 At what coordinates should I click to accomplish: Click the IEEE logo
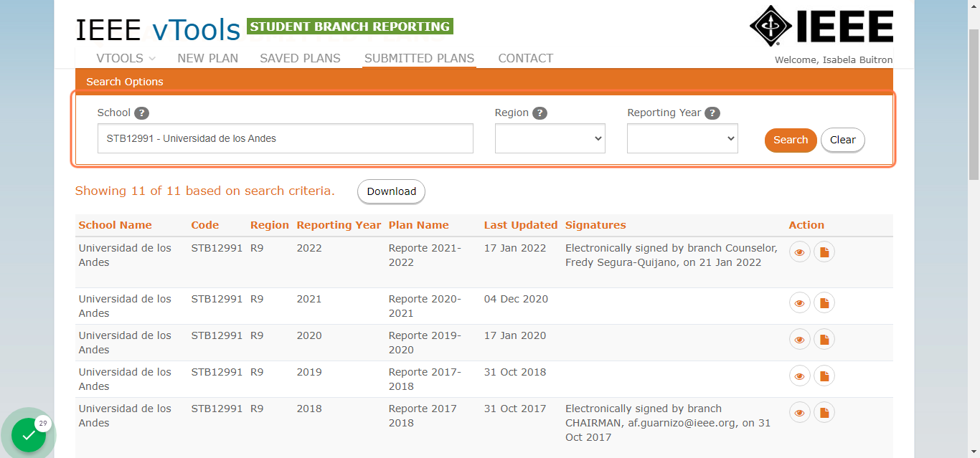(821, 27)
